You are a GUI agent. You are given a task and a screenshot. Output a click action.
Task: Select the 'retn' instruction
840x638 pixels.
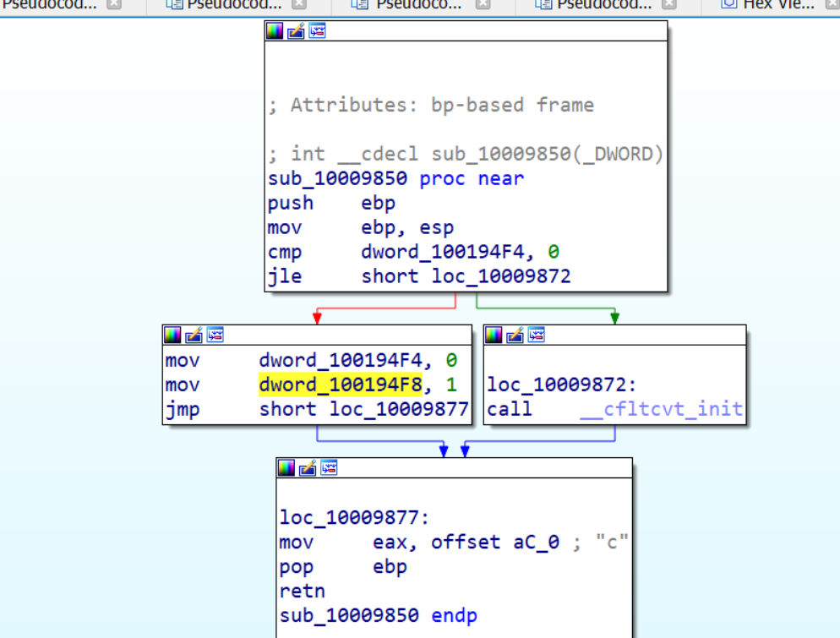(303, 592)
